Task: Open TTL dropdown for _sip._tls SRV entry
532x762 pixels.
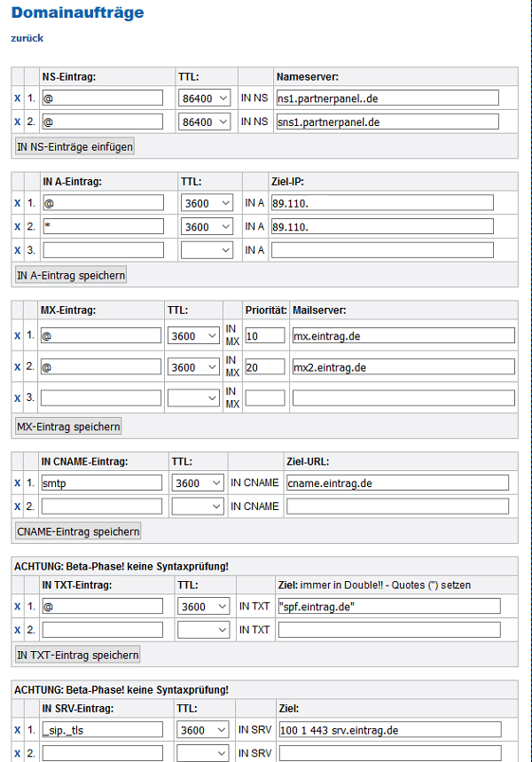Action: (x=203, y=730)
